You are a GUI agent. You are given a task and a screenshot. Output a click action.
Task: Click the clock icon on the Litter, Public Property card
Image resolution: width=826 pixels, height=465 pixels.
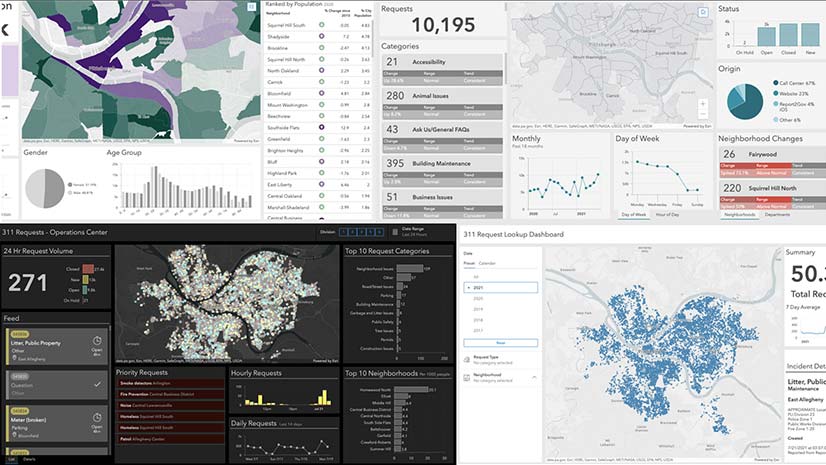point(97,341)
